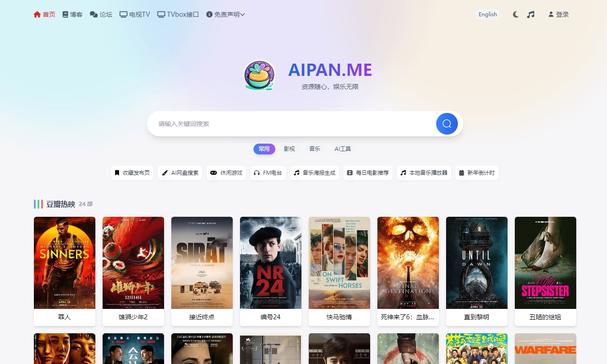Open The Ugly Stepsister poster
The width and height of the screenshot is (607, 364).
click(x=546, y=263)
